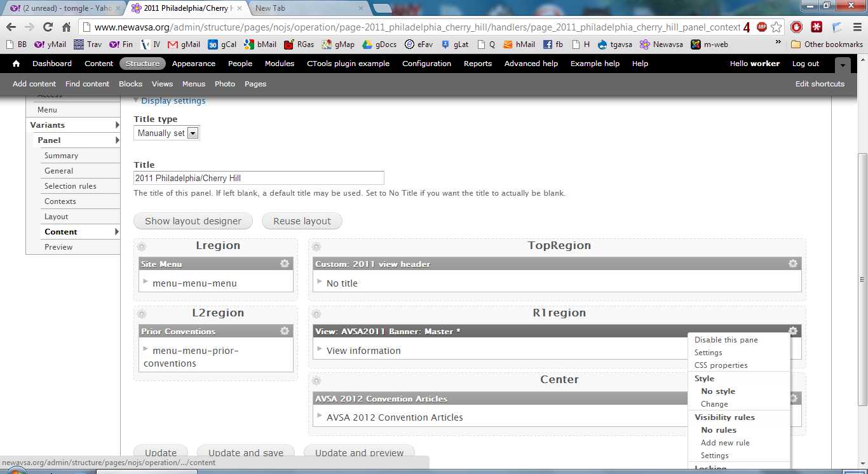Click the page vertical scrollbar
Image resolution: width=868 pixels, height=474 pixels.
coord(862,280)
